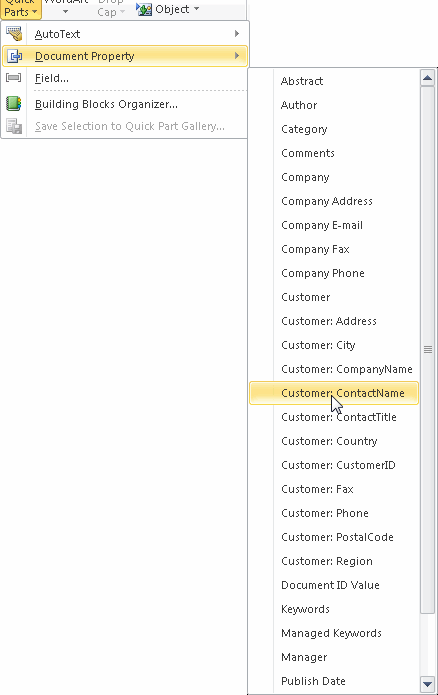Choose Customer: CompanyName property

pyautogui.click(x=334, y=369)
